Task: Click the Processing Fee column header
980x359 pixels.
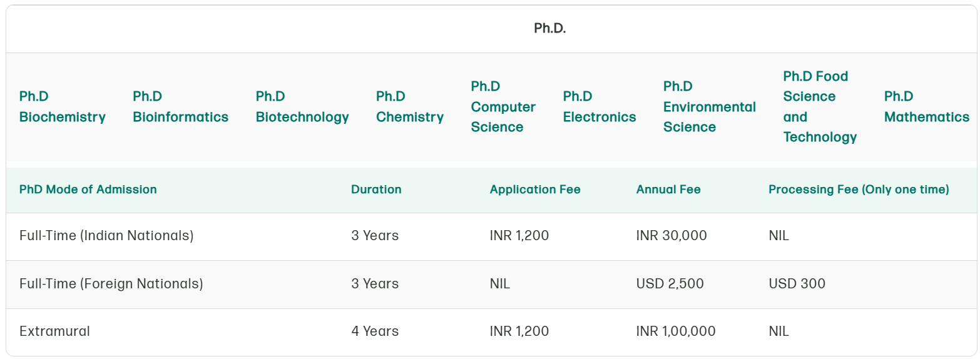Action: click(x=859, y=190)
